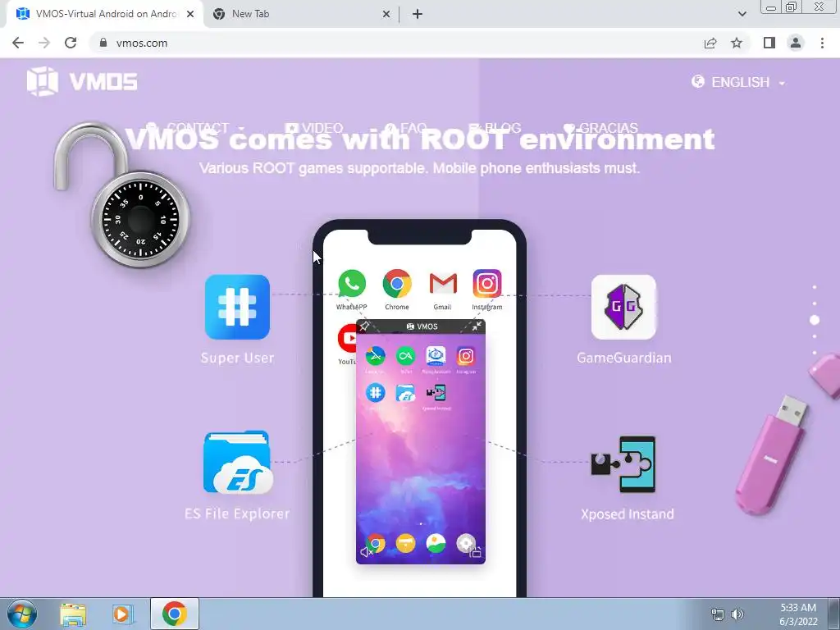Click the pin icon in VMOS window bar
The height and width of the screenshot is (630, 840).
point(364,326)
